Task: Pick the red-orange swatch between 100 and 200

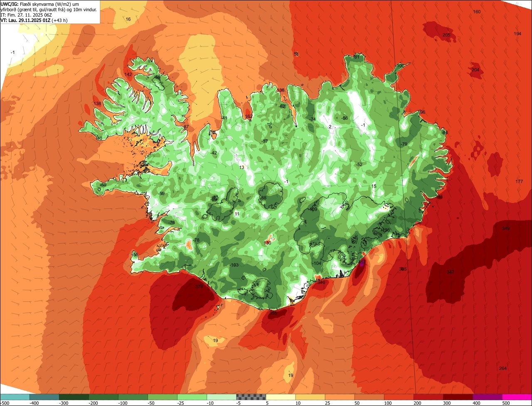Action: tap(399, 397)
